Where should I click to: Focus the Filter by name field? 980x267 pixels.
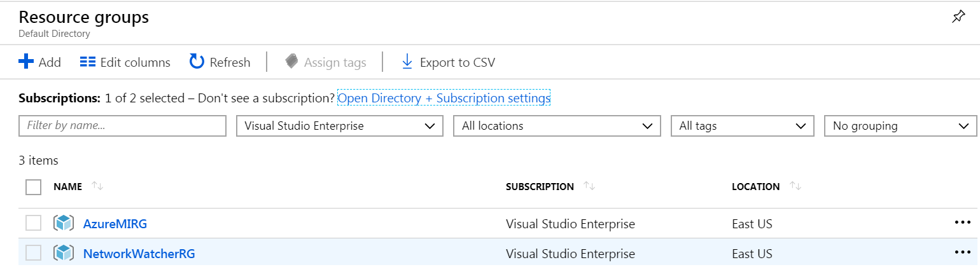pos(123,126)
